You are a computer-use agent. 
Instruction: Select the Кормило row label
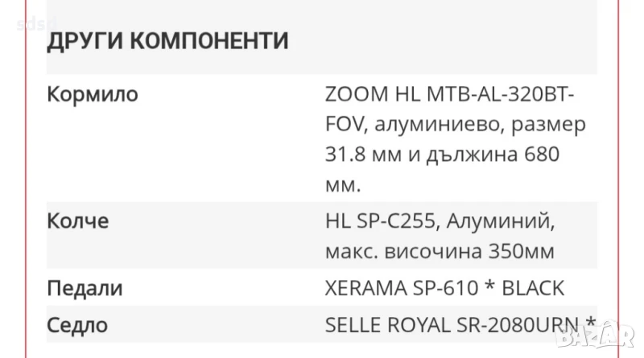click(93, 94)
